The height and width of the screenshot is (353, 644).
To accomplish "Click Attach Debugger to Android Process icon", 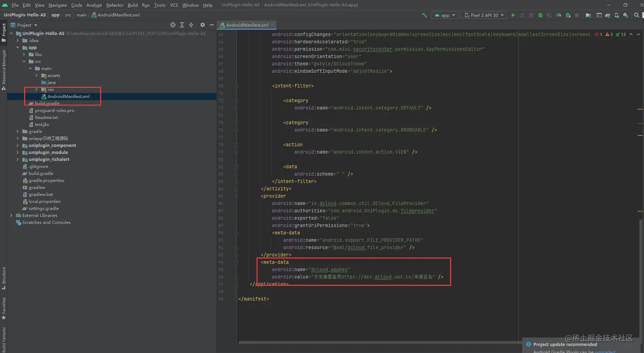I will [x=568, y=15].
